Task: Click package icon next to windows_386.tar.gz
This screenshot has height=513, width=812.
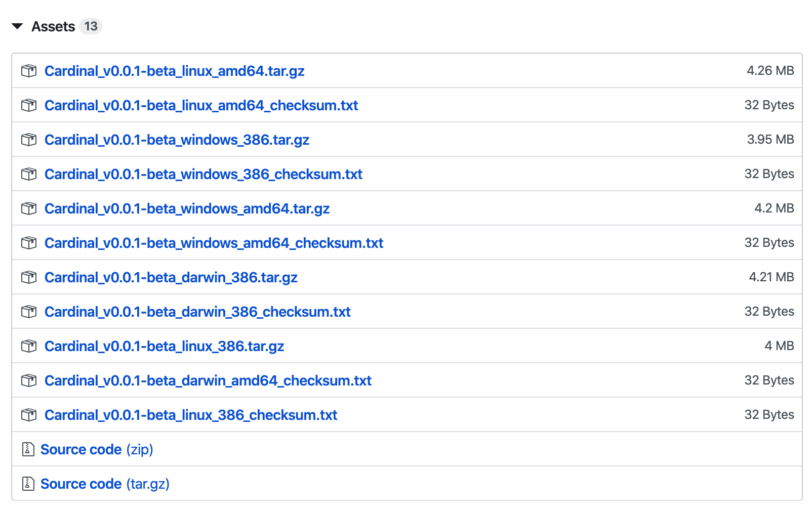Action: coord(29,140)
